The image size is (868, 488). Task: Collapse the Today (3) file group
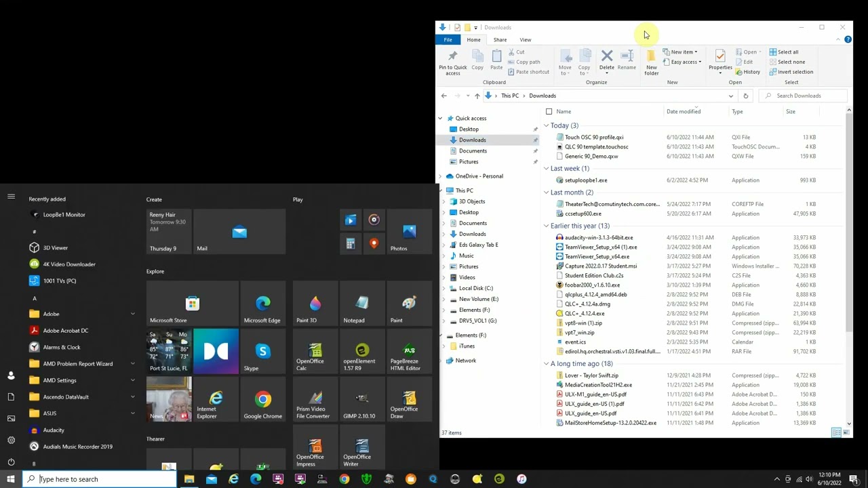pos(547,125)
